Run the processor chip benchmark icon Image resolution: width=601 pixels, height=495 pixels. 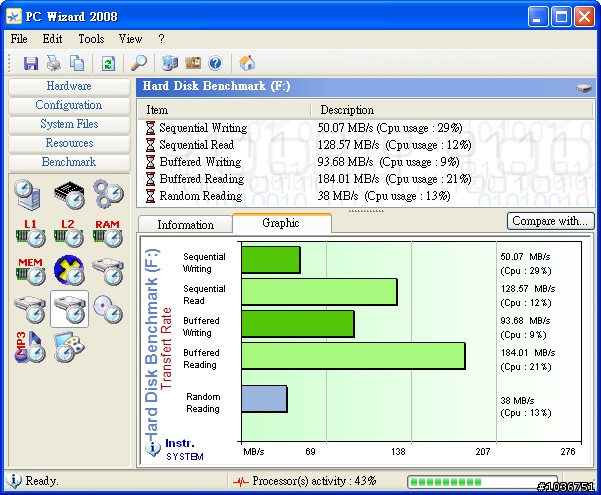[x=69, y=195]
